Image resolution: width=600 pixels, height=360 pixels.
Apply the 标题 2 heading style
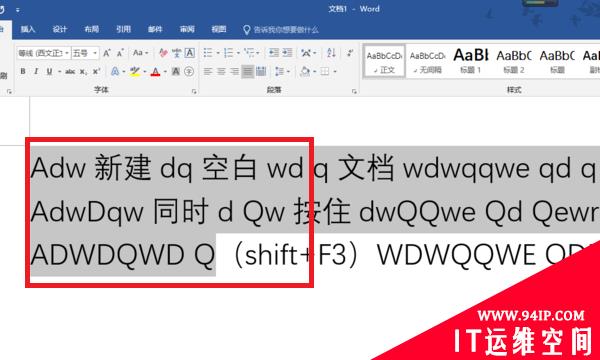pyautogui.click(x=514, y=62)
